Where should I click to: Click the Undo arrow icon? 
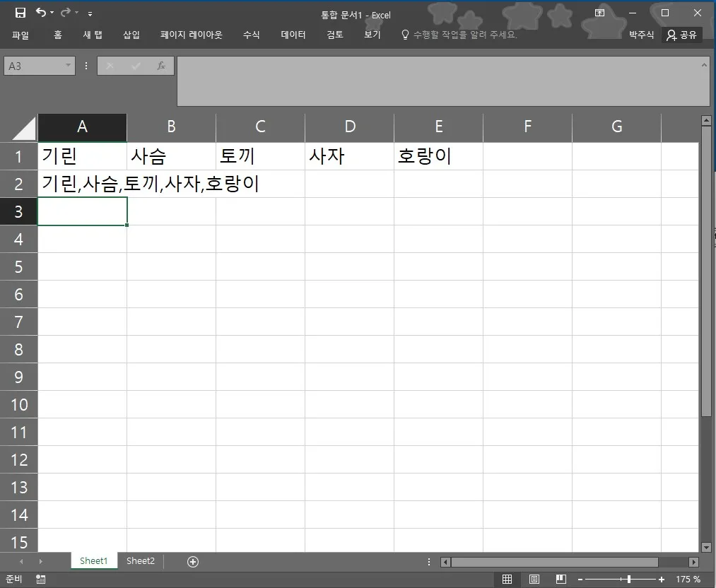point(40,12)
